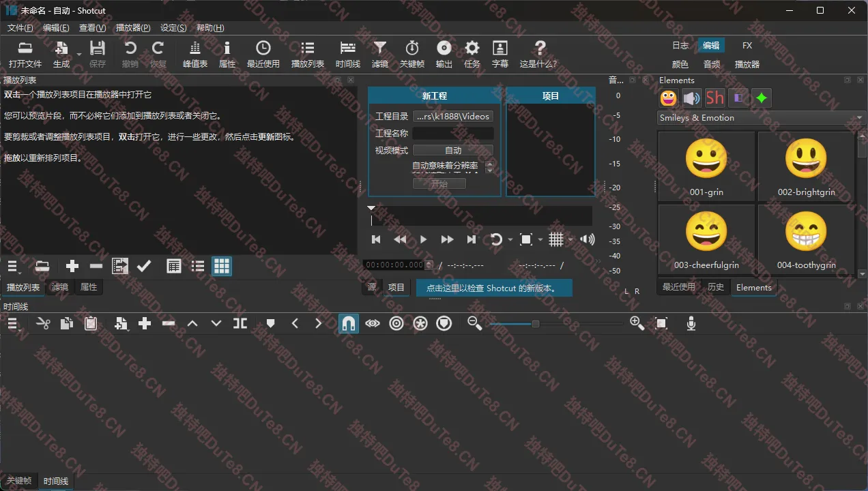Open the playlist hamburger menu
This screenshot has height=491, width=868.
click(x=13, y=266)
